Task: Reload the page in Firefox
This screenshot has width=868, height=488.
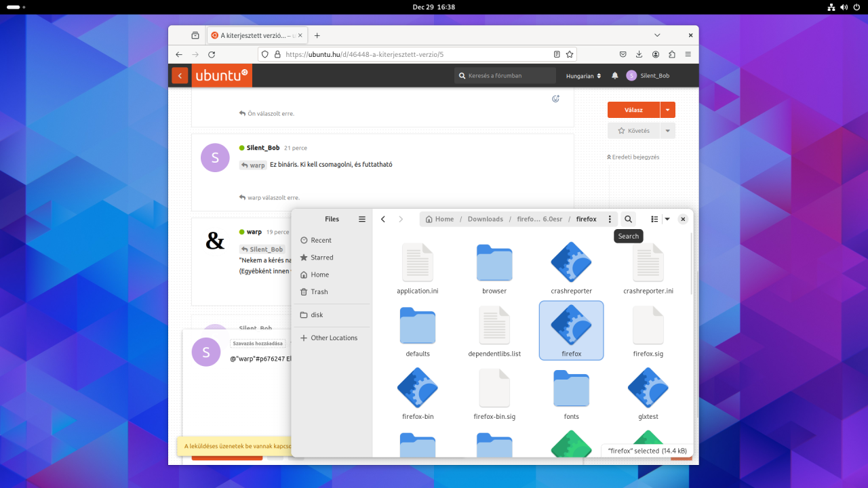Action: tap(212, 54)
